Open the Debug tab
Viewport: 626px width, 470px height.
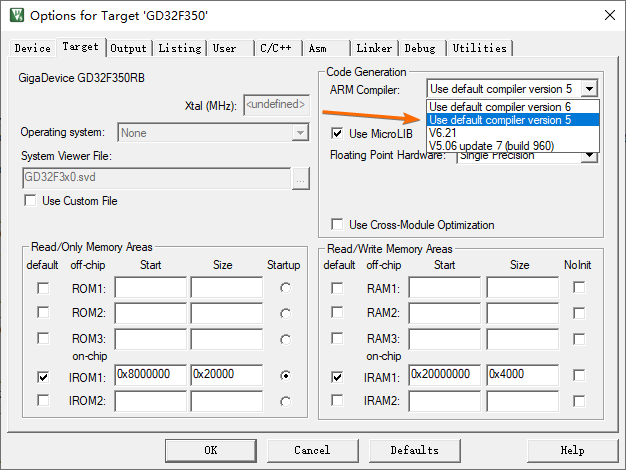coord(420,48)
